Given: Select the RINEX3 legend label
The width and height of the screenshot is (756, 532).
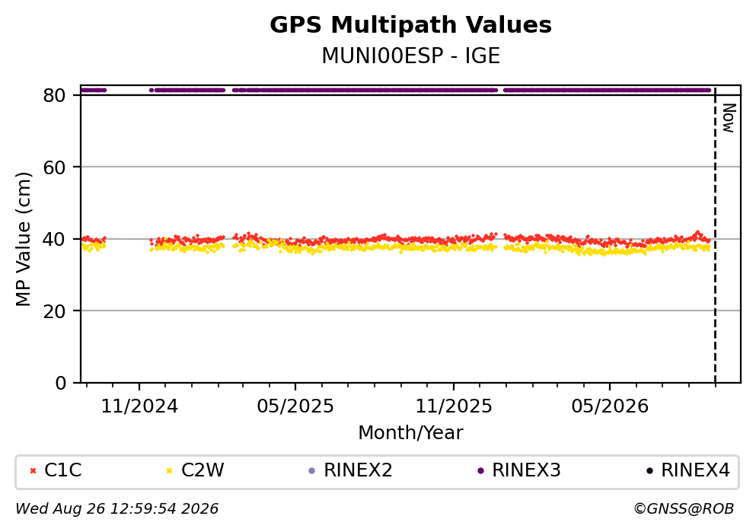Looking at the screenshot, I should tap(527, 470).
